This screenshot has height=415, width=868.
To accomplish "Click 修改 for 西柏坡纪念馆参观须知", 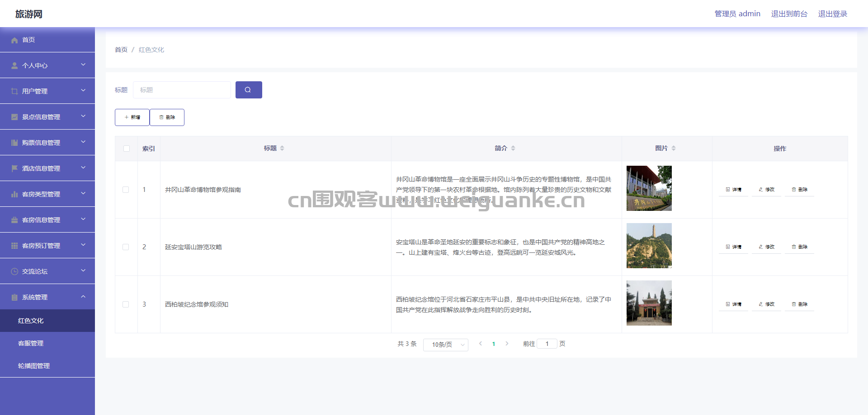I will click(766, 304).
